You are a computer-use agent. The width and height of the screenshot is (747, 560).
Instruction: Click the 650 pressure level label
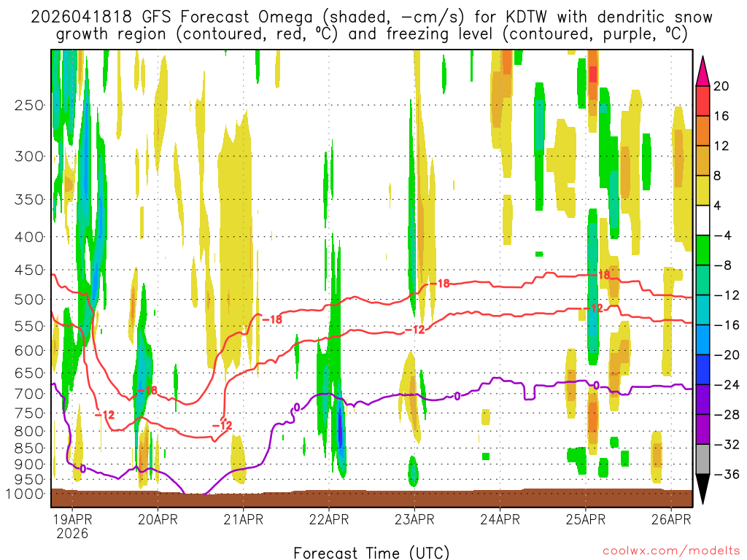(29, 373)
